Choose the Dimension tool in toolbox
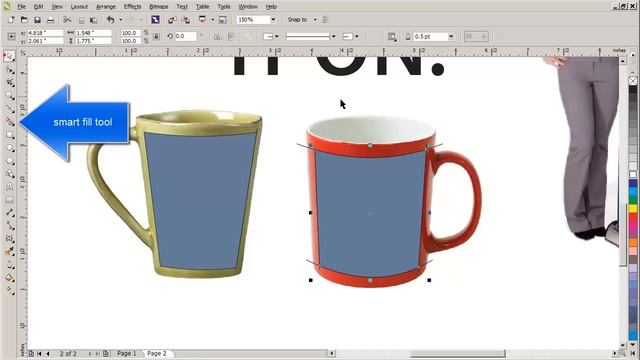 point(9,213)
